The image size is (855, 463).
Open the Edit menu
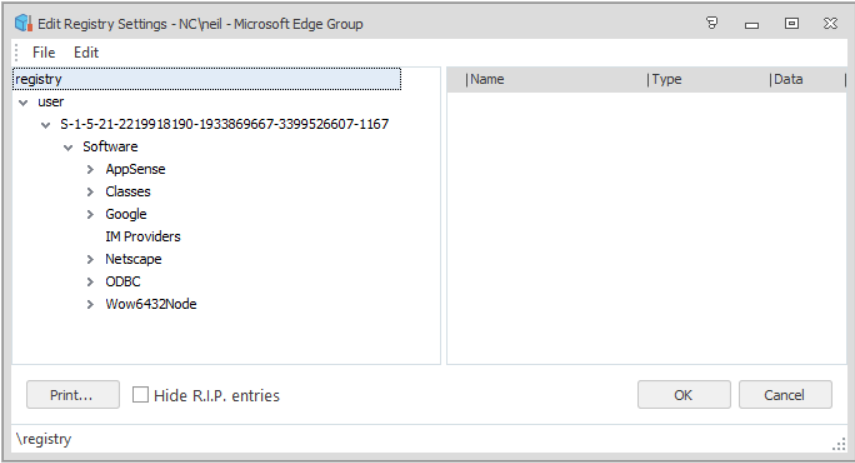[87, 52]
